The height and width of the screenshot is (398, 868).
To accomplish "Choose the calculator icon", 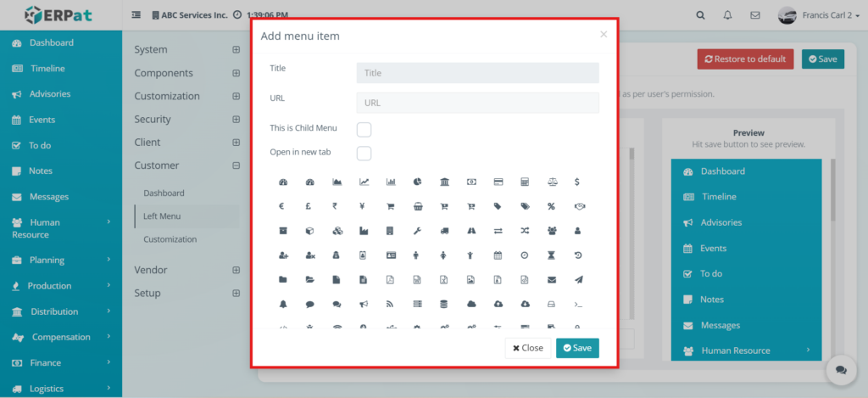I will tap(526, 182).
